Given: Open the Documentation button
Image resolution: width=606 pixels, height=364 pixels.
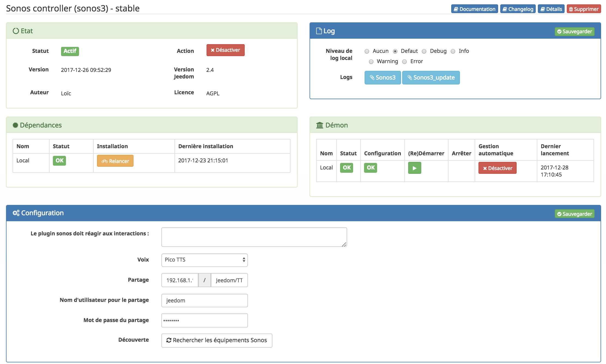Looking at the screenshot, I should pyautogui.click(x=474, y=9).
